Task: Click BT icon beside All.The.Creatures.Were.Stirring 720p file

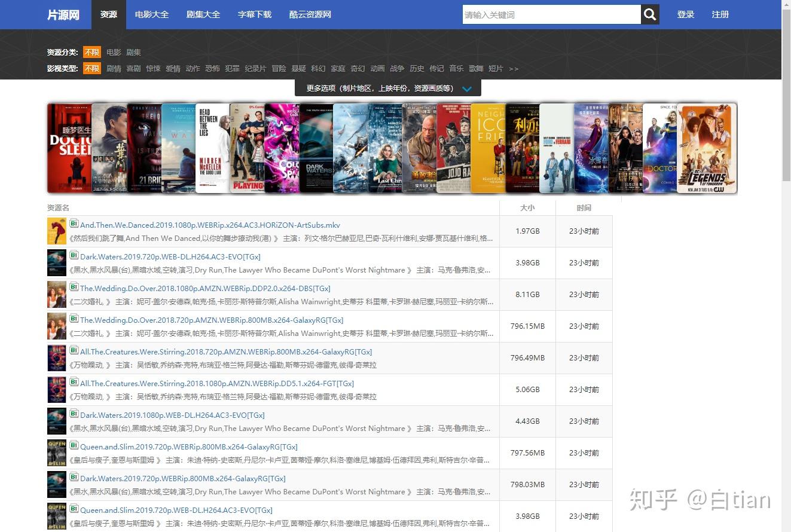Action: (x=74, y=351)
